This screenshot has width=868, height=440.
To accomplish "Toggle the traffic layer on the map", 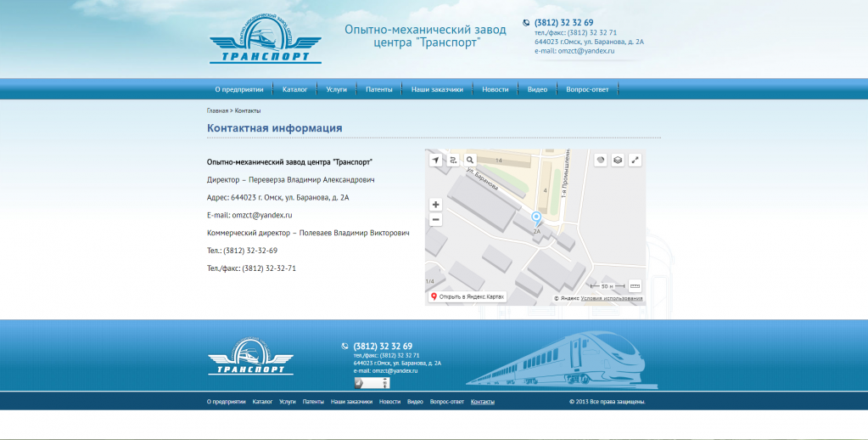I will pos(601,160).
